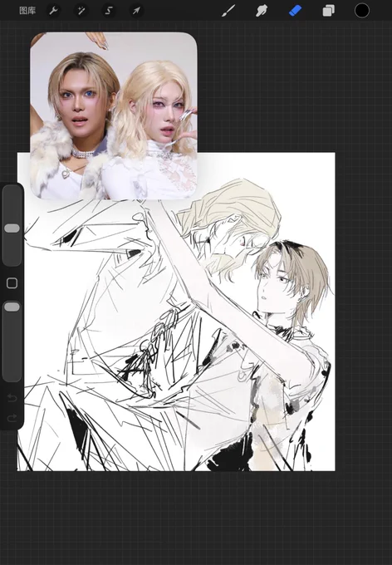Open the Layers panel
This screenshot has height=565, width=392.
(328, 11)
